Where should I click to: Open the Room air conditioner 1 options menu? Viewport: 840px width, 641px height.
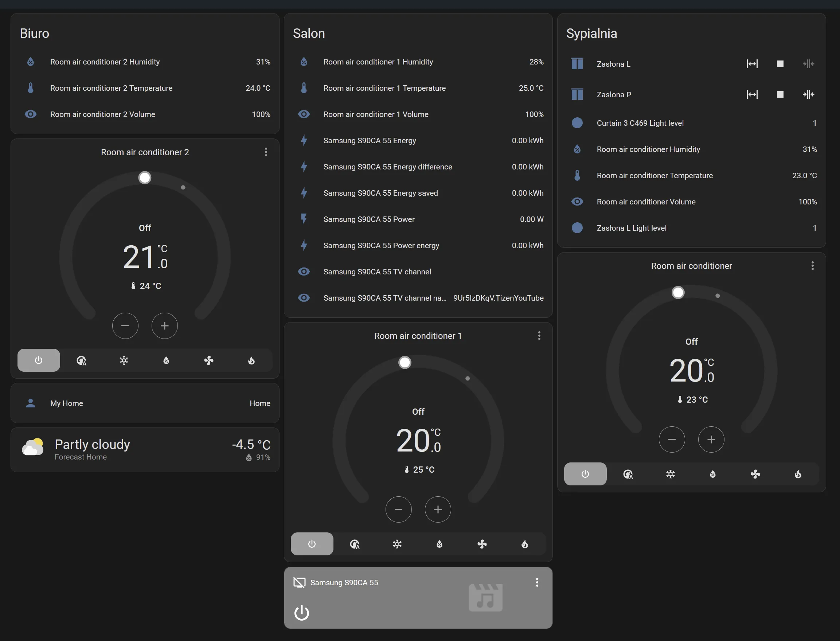point(539,336)
